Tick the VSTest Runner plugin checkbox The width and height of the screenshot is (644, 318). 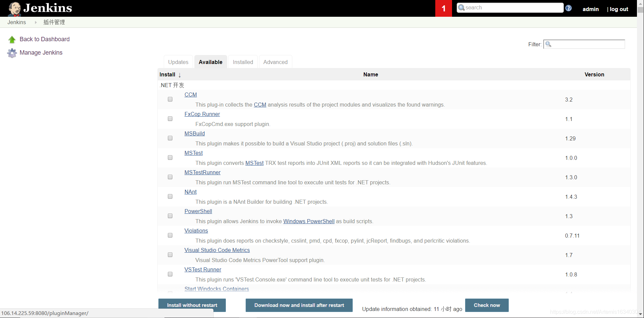pyautogui.click(x=170, y=274)
